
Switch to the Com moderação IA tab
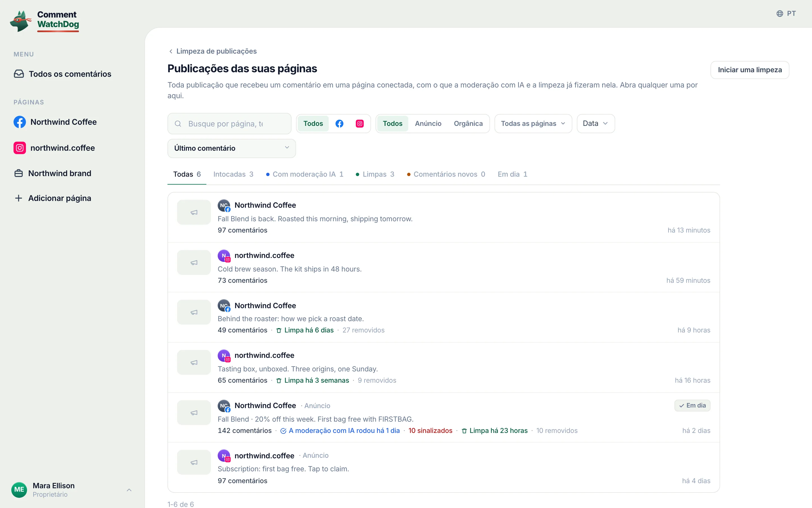(x=305, y=174)
